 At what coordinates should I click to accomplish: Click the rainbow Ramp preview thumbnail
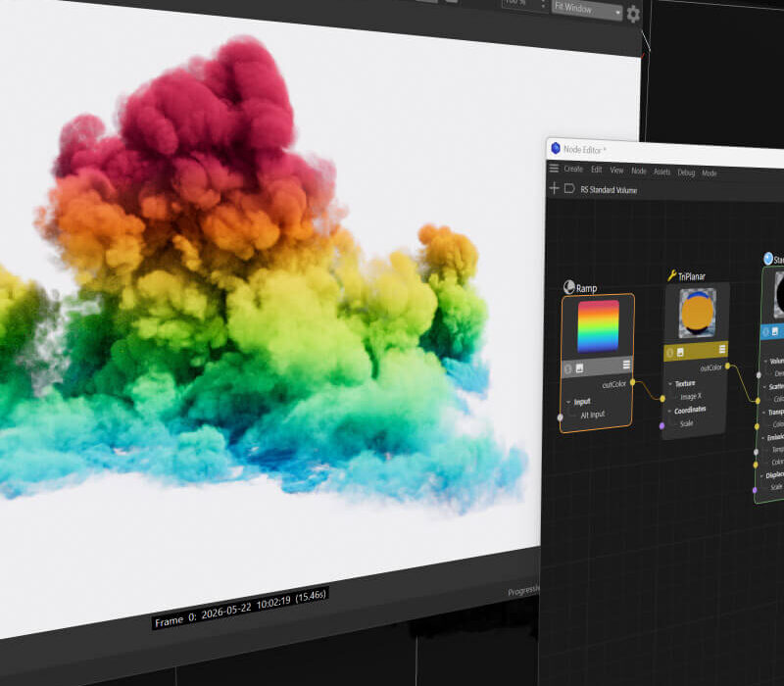tap(599, 326)
